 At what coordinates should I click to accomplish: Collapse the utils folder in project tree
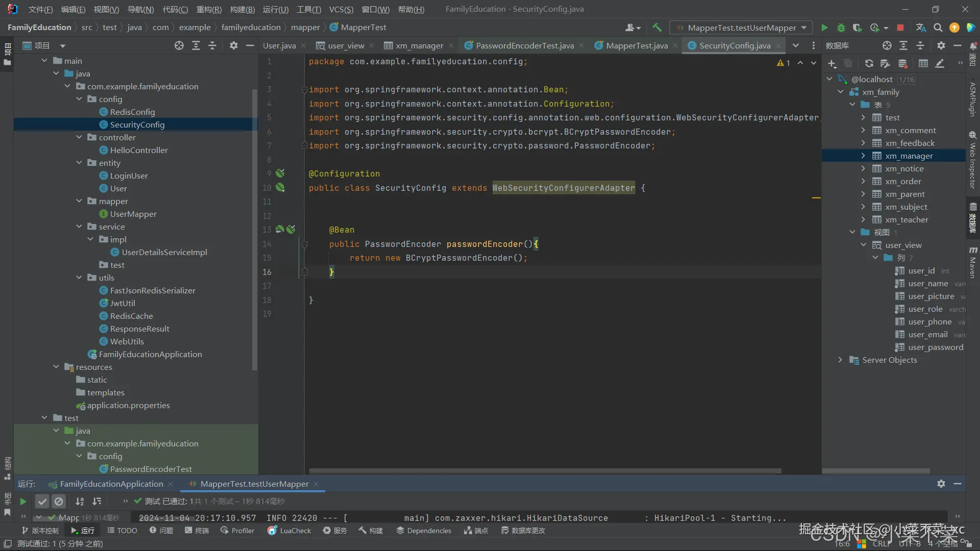(79, 278)
